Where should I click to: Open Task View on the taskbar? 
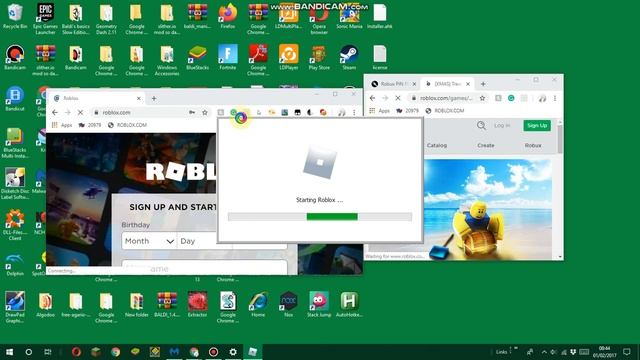48,352
